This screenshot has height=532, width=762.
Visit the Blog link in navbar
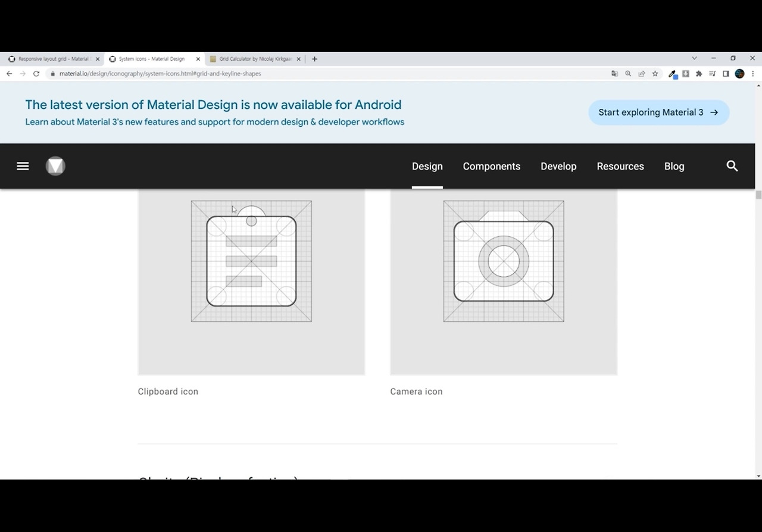(x=674, y=166)
